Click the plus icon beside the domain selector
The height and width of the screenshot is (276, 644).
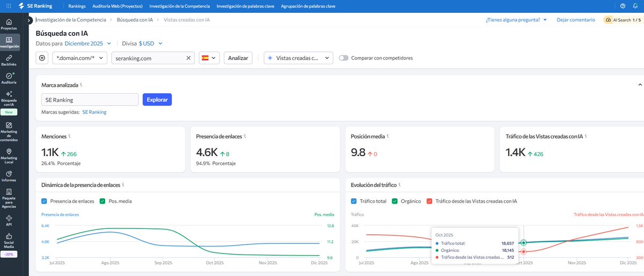pos(42,58)
